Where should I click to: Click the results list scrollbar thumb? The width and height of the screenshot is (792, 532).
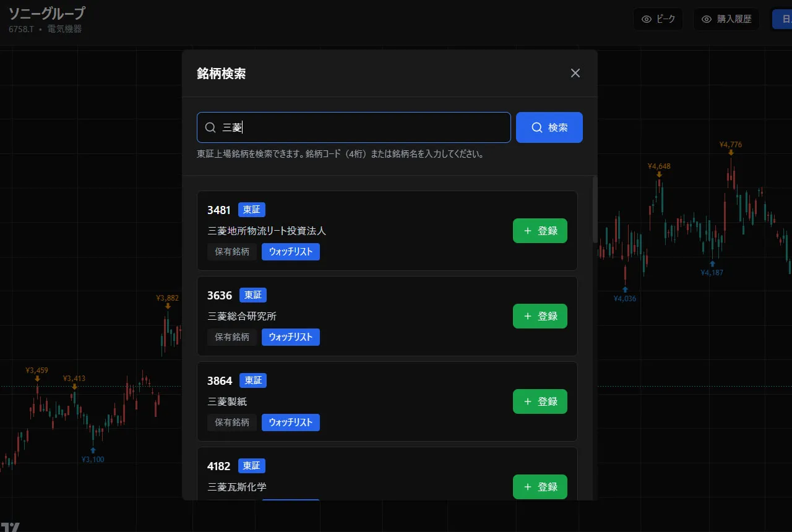(x=595, y=209)
